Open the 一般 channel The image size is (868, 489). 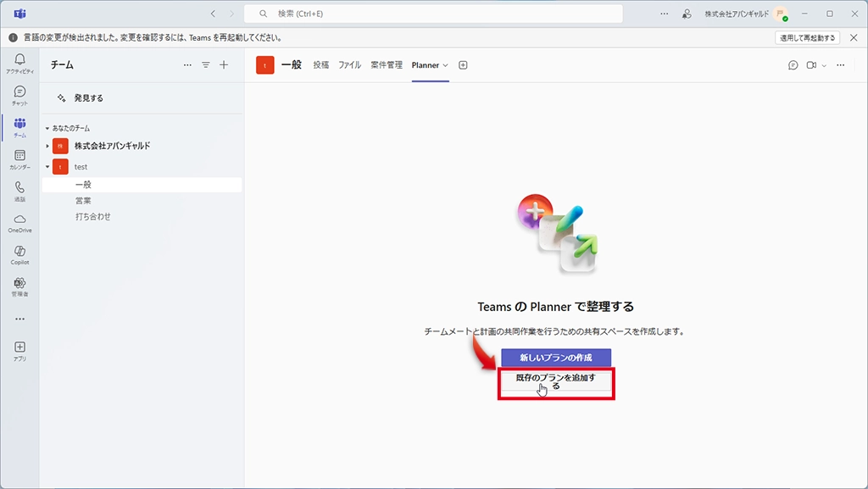click(x=142, y=185)
